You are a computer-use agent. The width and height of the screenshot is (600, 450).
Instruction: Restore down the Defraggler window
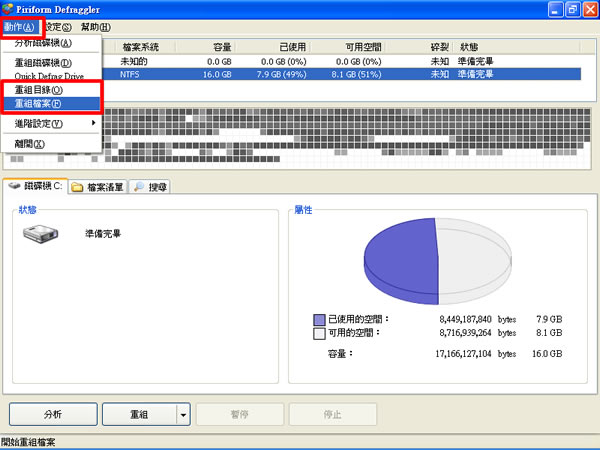click(573, 10)
